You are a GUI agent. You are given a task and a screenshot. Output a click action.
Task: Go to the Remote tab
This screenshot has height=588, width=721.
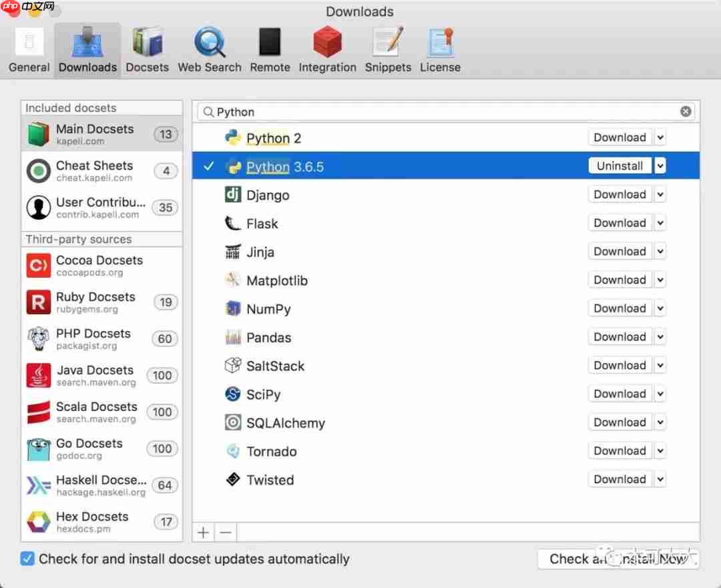(270, 50)
